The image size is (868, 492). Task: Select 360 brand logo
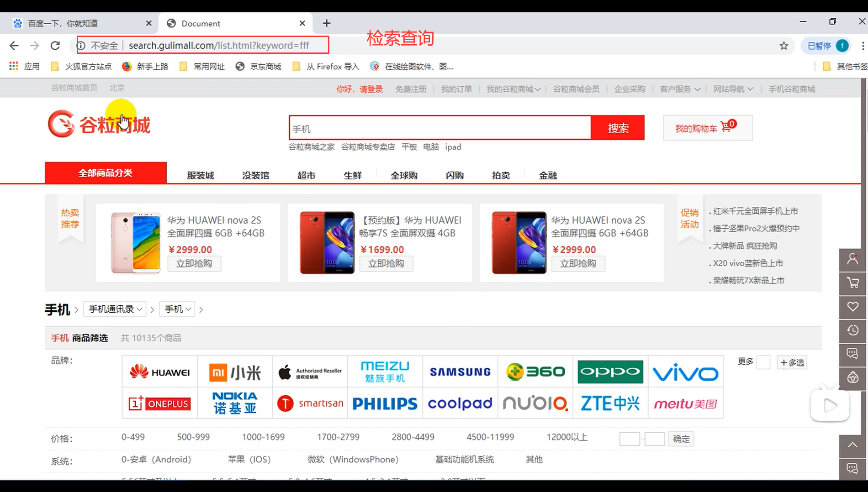point(535,372)
